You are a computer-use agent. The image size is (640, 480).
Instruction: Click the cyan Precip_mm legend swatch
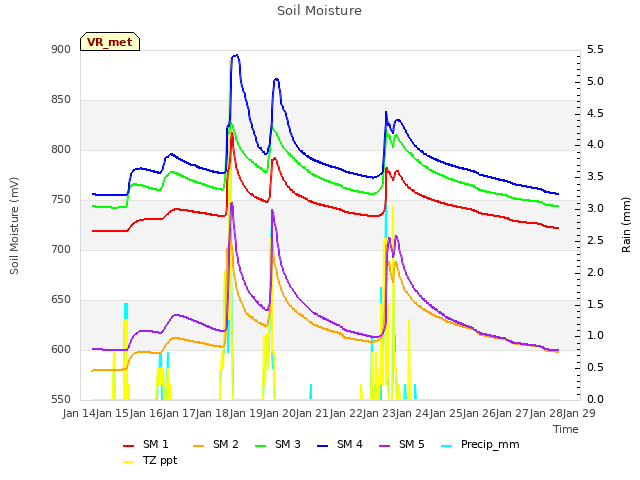point(447,446)
